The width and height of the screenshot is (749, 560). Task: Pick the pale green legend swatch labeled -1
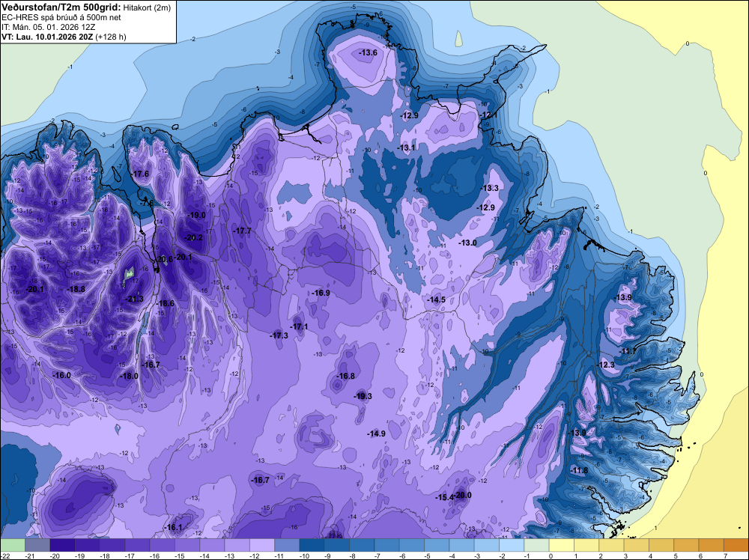pyautogui.click(x=536, y=545)
